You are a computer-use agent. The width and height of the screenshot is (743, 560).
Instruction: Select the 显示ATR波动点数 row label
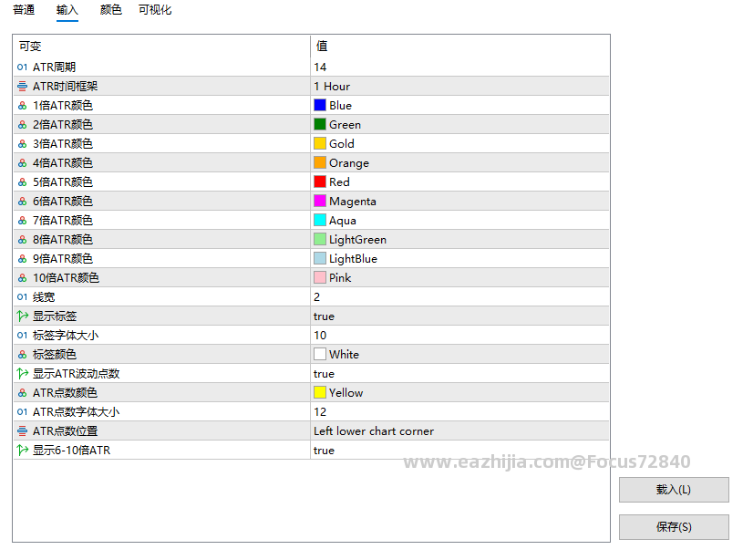coord(76,374)
